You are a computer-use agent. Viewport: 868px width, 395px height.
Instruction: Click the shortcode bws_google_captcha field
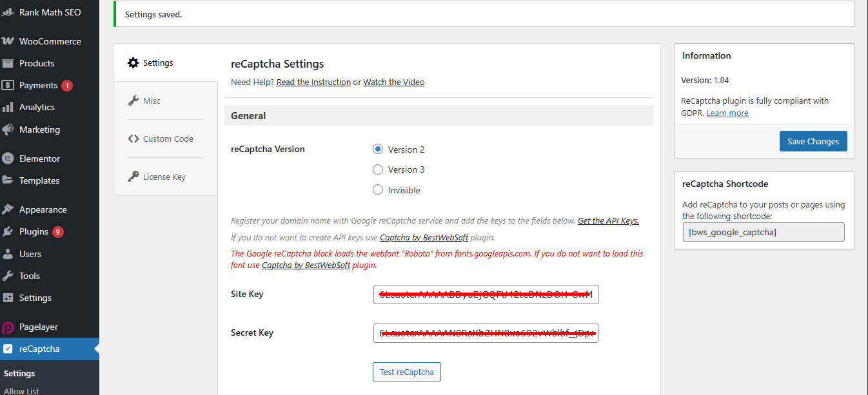pyautogui.click(x=763, y=232)
